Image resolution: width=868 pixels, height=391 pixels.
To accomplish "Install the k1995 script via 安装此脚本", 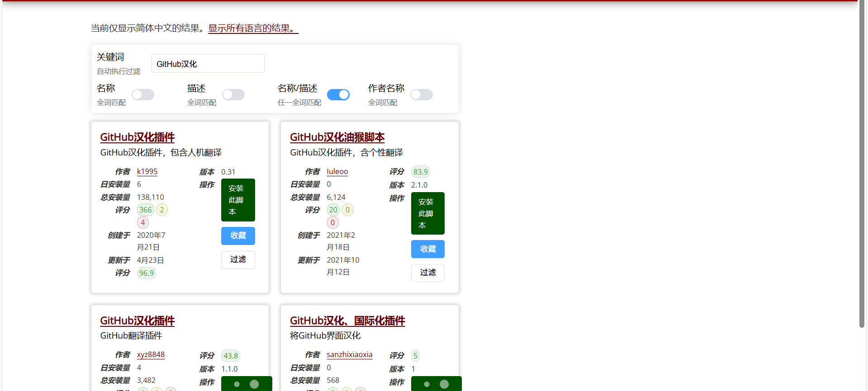I will [x=238, y=200].
